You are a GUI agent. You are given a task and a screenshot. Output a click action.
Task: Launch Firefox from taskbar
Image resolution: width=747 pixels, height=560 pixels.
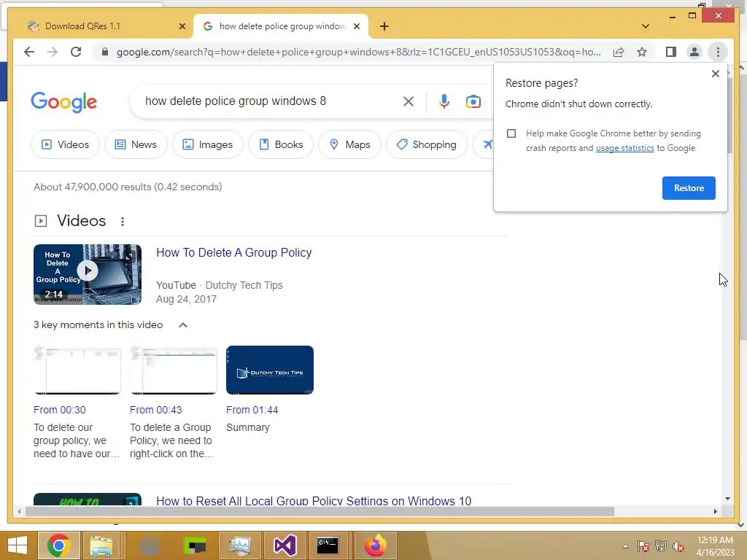tap(376, 545)
